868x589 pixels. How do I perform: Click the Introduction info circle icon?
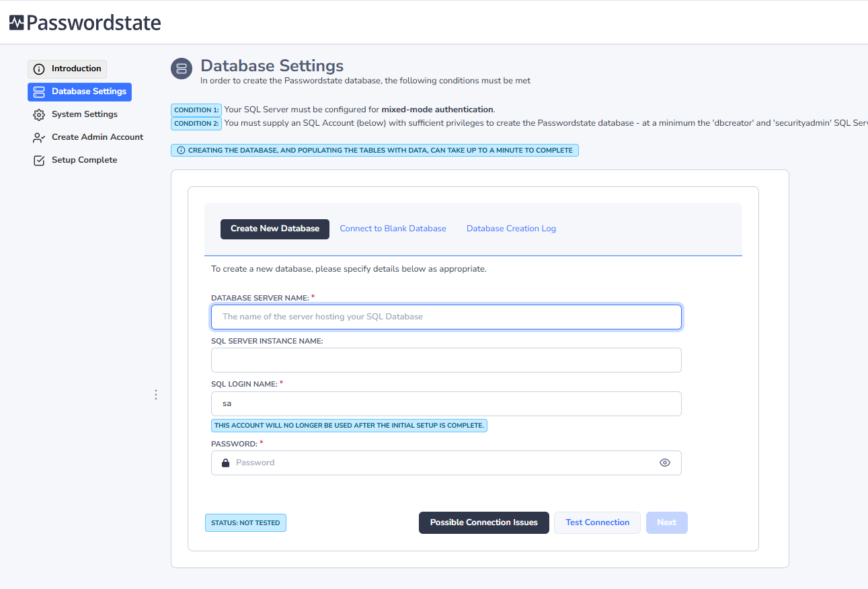click(x=39, y=69)
